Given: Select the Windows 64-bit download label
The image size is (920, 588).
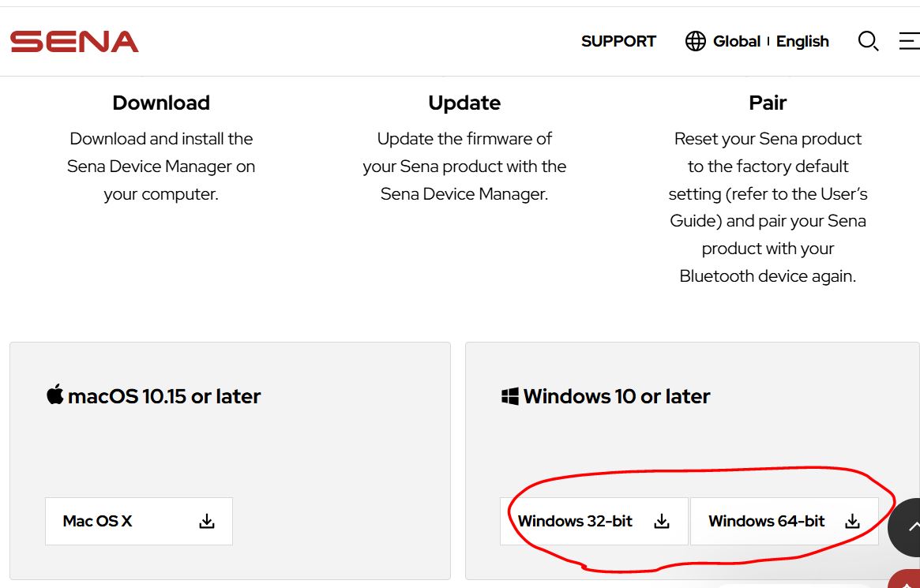Looking at the screenshot, I should [766, 521].
